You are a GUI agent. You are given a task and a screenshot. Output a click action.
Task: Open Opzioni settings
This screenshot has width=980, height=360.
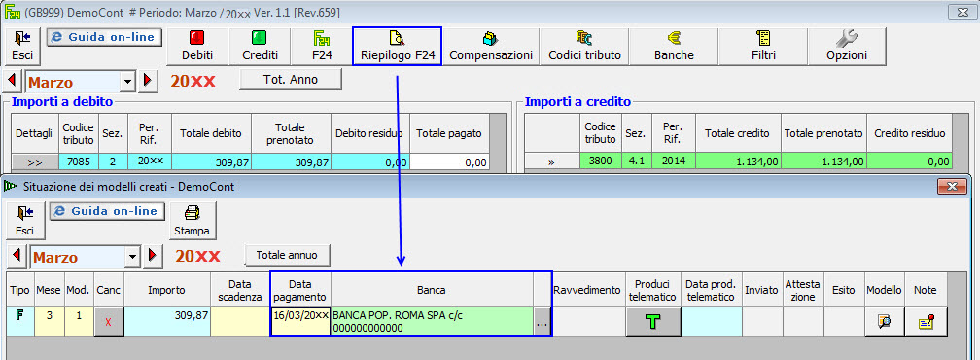pyautogui.click(x=847, y=47)
